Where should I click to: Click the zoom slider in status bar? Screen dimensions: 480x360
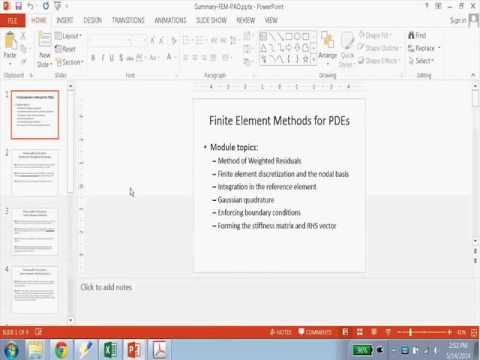click(424, 332)
